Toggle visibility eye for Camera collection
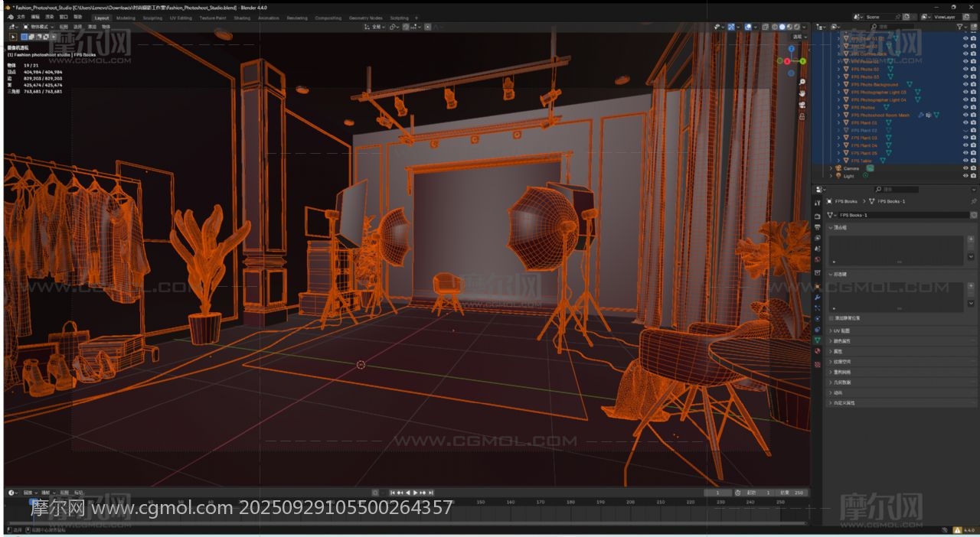980x537 pixels. [965, 168]
